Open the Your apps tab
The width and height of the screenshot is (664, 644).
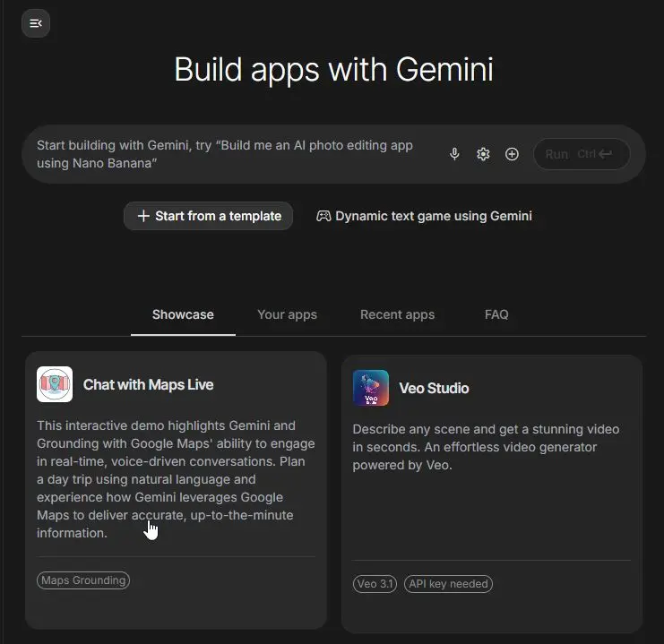287,314
